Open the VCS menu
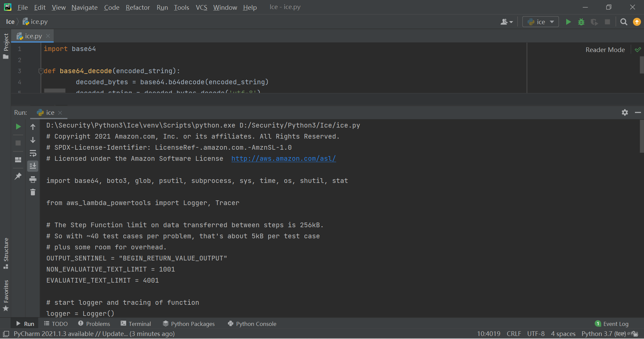 pos(201,7)
